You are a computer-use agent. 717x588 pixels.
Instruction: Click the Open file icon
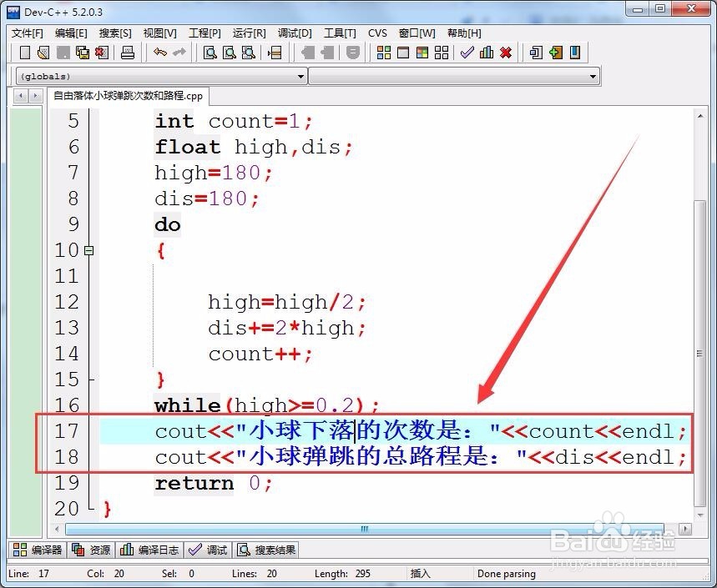tap(44, 53)
